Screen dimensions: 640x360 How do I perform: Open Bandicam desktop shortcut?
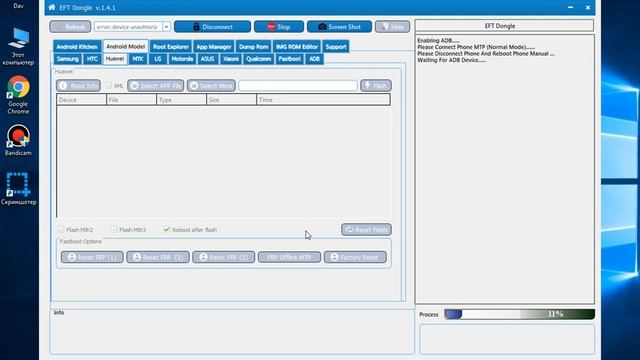[18, 140]
